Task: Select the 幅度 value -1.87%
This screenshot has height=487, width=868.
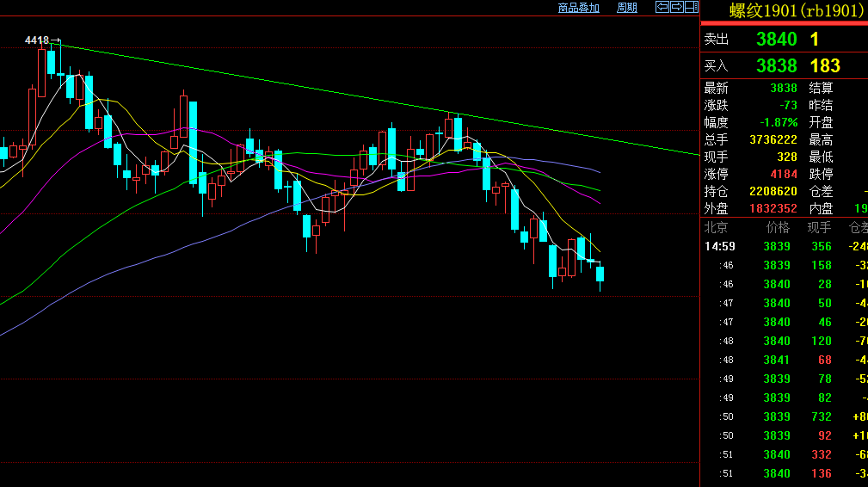Action: click(779, 122)
